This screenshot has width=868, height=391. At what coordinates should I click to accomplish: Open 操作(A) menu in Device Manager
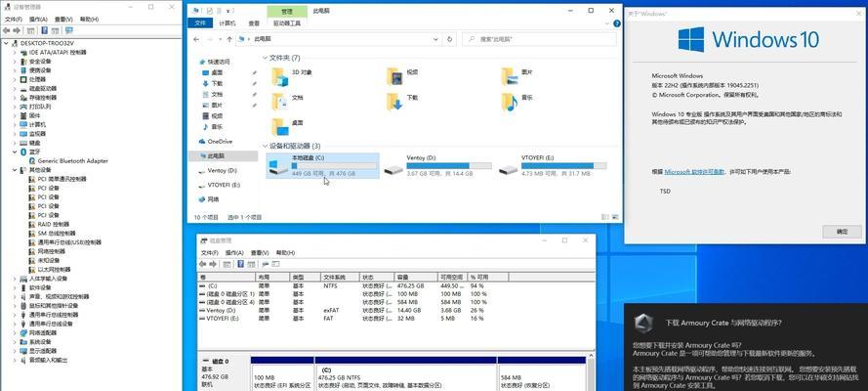[38, 20]
